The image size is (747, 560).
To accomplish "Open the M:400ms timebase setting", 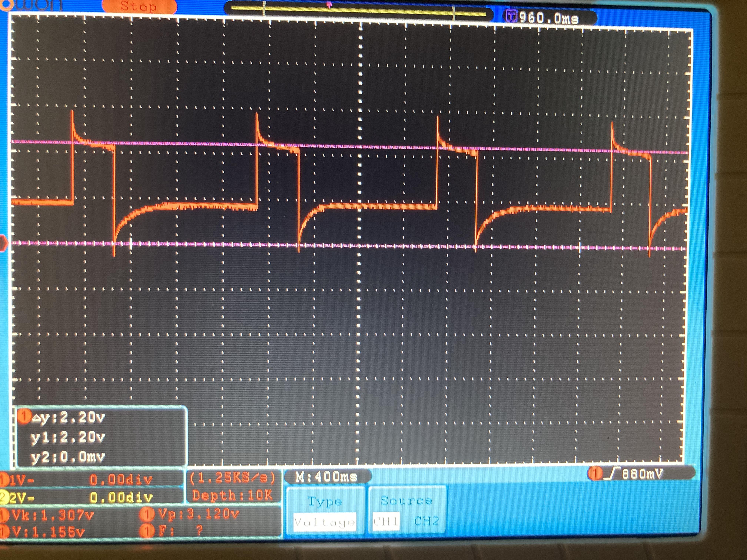I will 326,477.
